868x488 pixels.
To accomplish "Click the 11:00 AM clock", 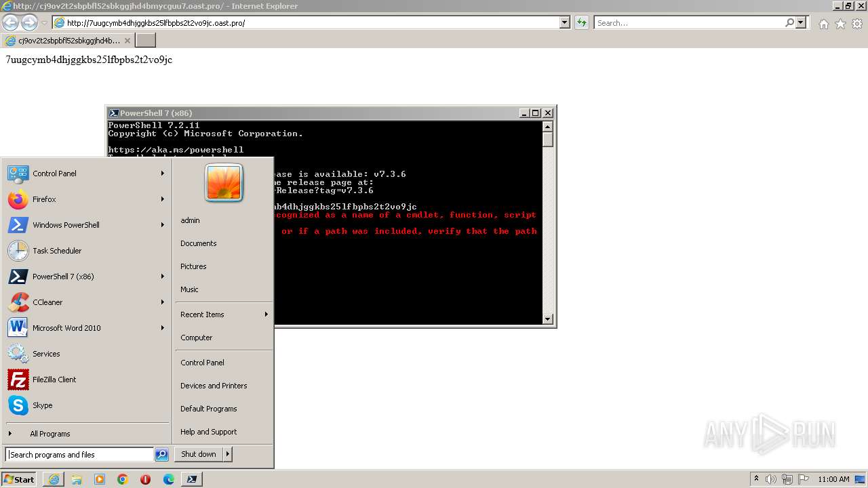I will tap(833, 479).
